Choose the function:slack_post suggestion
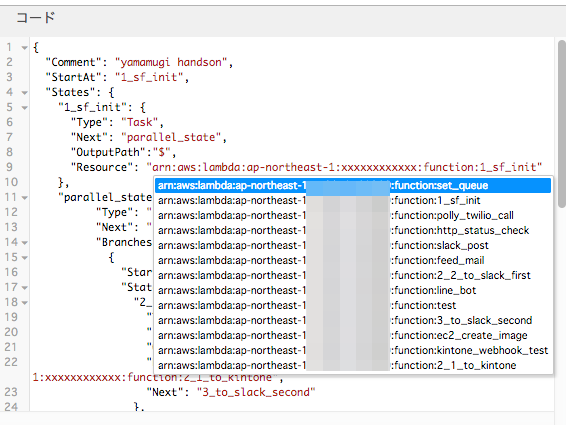 point(353,246)
